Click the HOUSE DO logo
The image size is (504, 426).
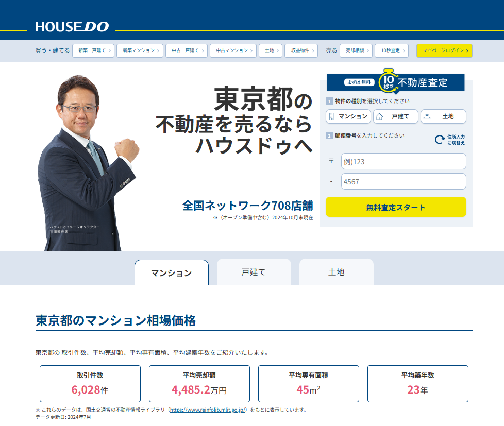pyautogui.click(x=72, y=26)
